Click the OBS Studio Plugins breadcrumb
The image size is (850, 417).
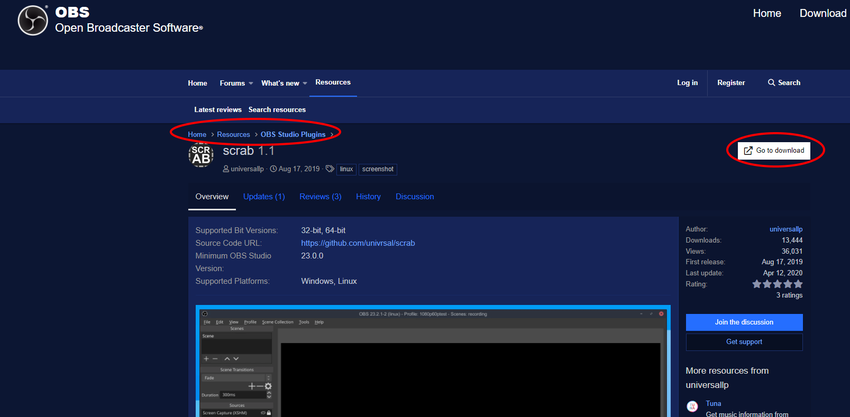[293, 134]
